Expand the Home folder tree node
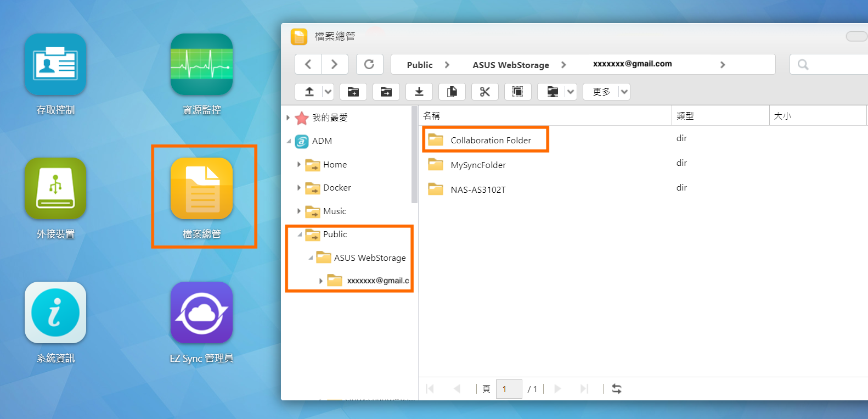The width and height of the screenshot is (868, 419). pyautogui.click(x=299, y=165)
